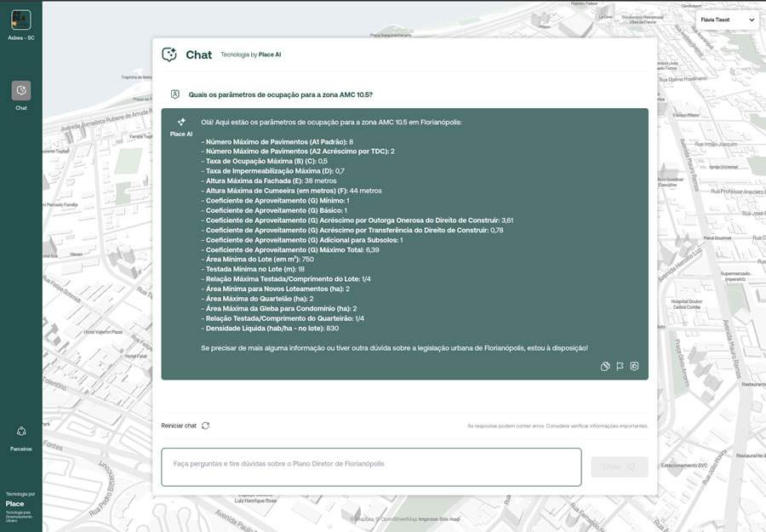Click the Place logo at sidebar bottom

pyautogui.click(x=15, y=503)
